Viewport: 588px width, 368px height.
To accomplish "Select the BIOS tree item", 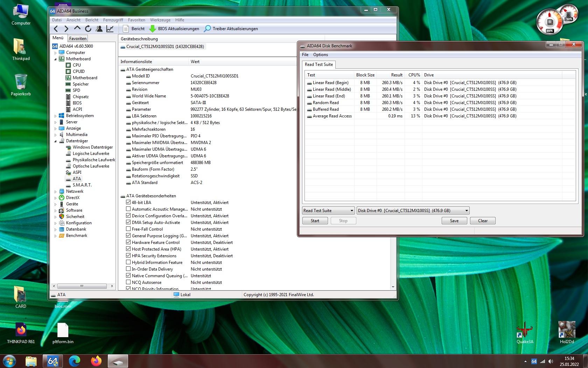I will (73, 103).
